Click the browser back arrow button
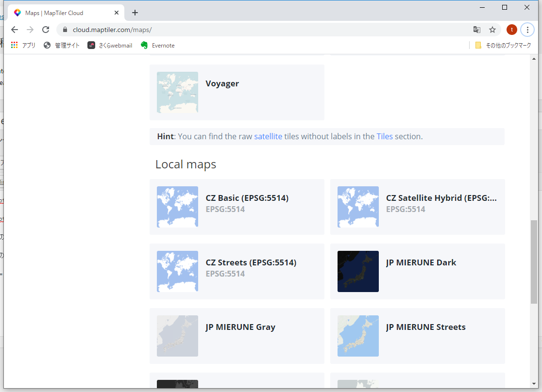 point(15,30)
